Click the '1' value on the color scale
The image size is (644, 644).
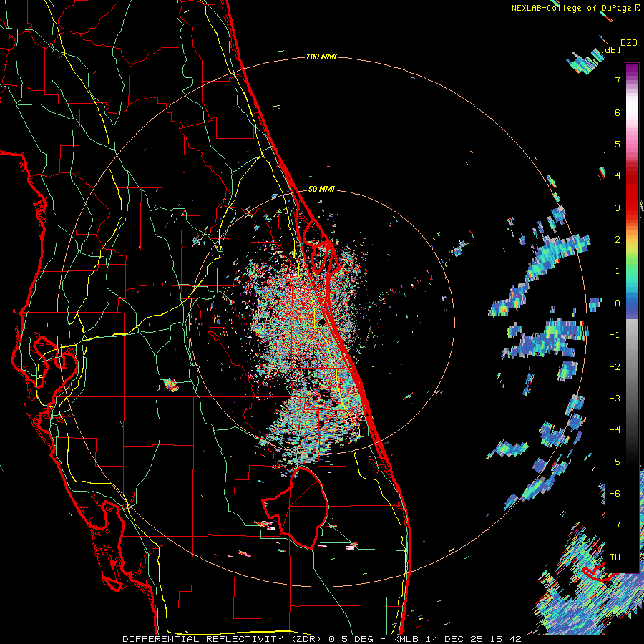[x=618, y=270]
